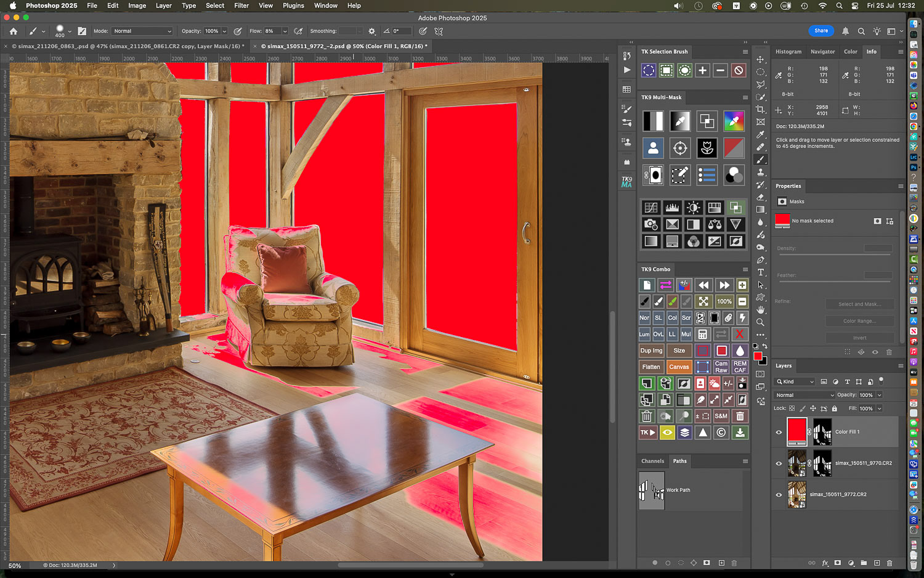Select the Horizontal Type tool
This screenshot has height=578, width=924.
point(761,272)
